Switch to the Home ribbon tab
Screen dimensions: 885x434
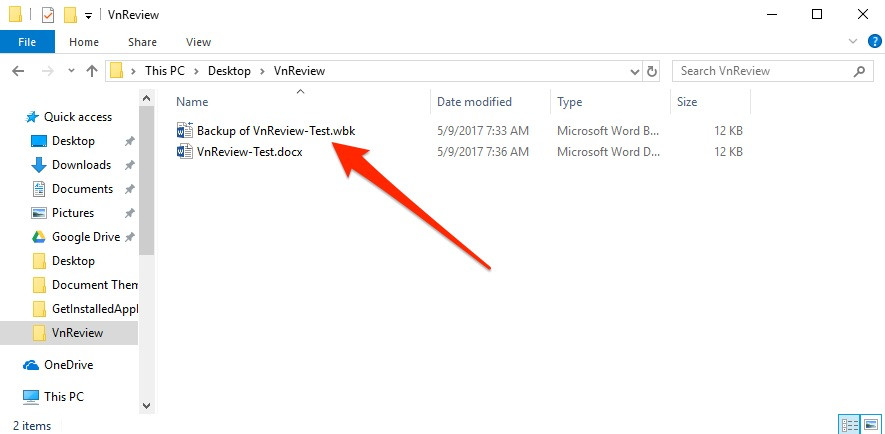[84, 42]
